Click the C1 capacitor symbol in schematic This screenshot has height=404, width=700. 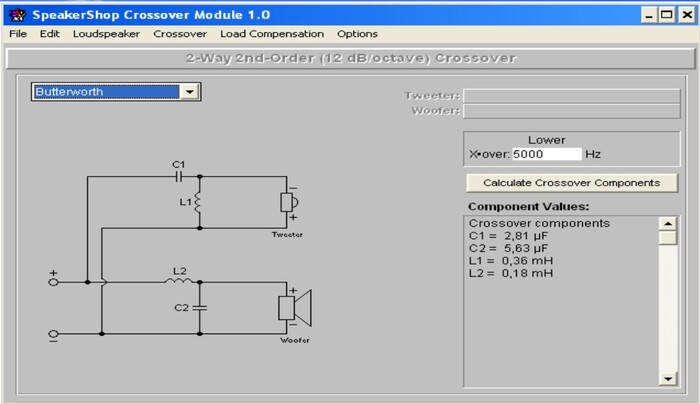coord(179,177)
